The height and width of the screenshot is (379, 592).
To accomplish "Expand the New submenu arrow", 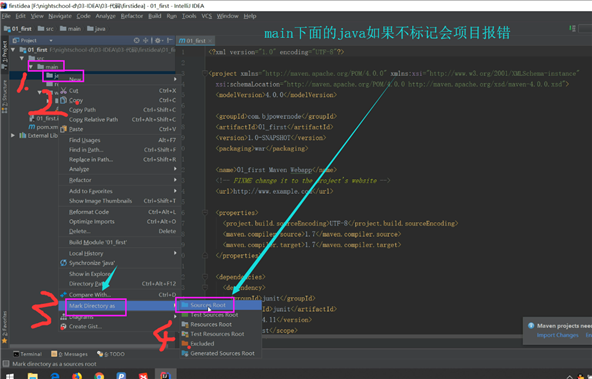I will [x=175, y=79].
